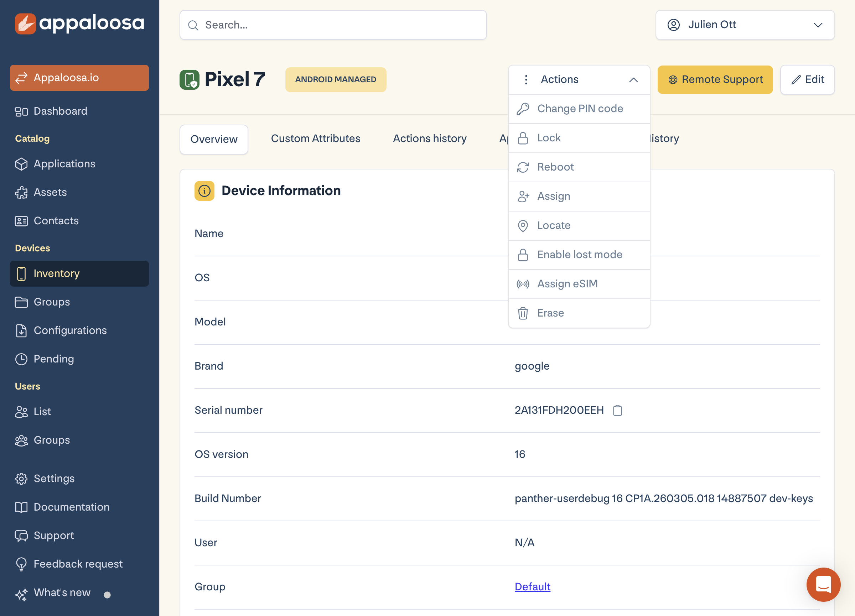Image resolution: width=855 pixels, height=616 pixels.
Task: Choose Erase from Actions menu
Action: (x=579, y=313)
